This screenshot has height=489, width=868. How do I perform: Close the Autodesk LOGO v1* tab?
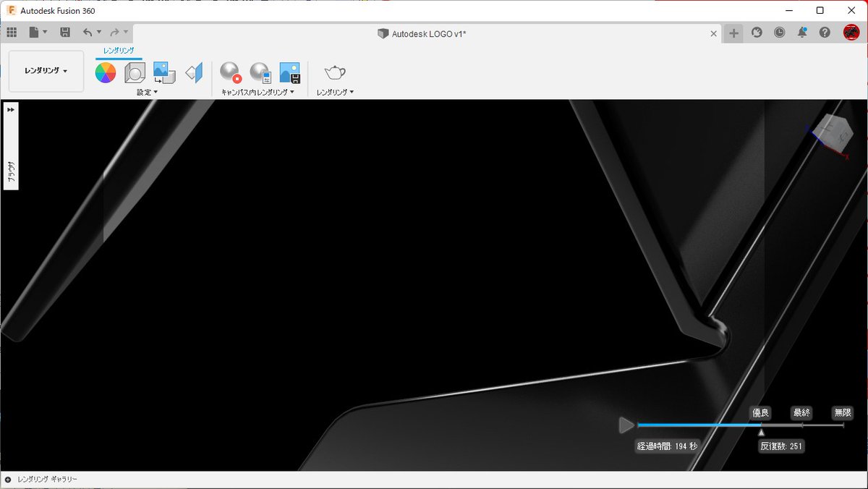[714, 33]
